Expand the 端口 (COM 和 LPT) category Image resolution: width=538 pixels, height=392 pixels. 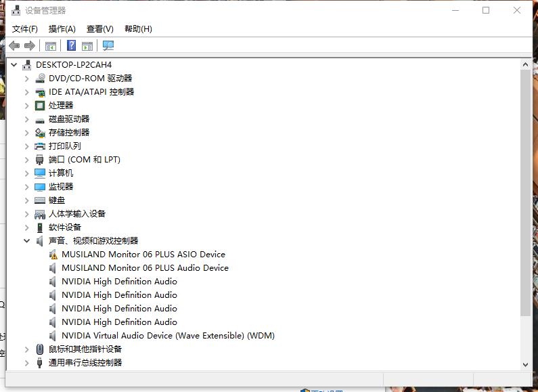pyautogui.click(x=27, y=160)
